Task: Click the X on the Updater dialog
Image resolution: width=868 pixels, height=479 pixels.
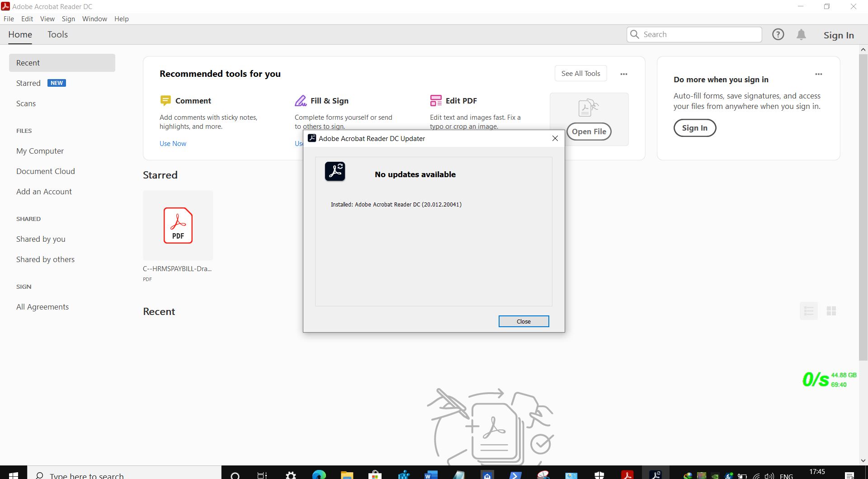Action: (x=555, y=138)
